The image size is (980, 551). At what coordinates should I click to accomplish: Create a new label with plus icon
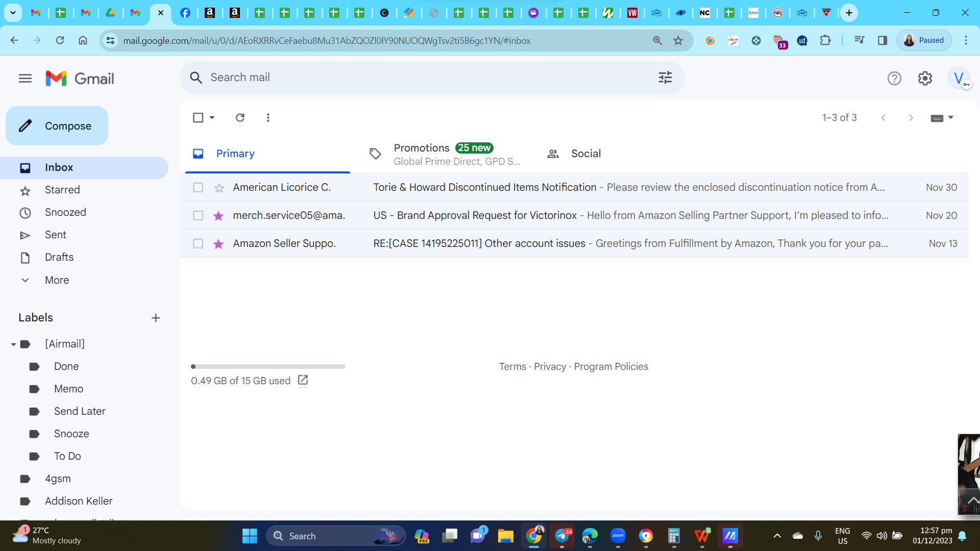point(156,318)
